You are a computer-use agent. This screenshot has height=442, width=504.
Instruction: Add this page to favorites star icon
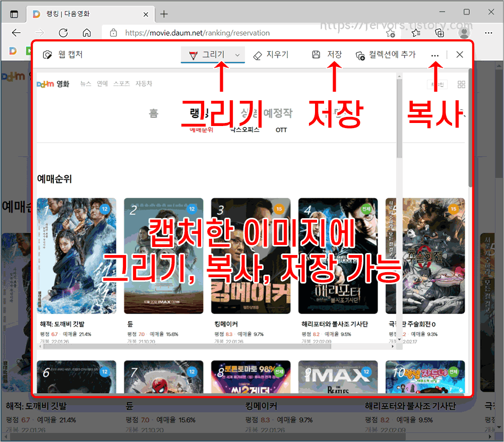click(391, 33)
